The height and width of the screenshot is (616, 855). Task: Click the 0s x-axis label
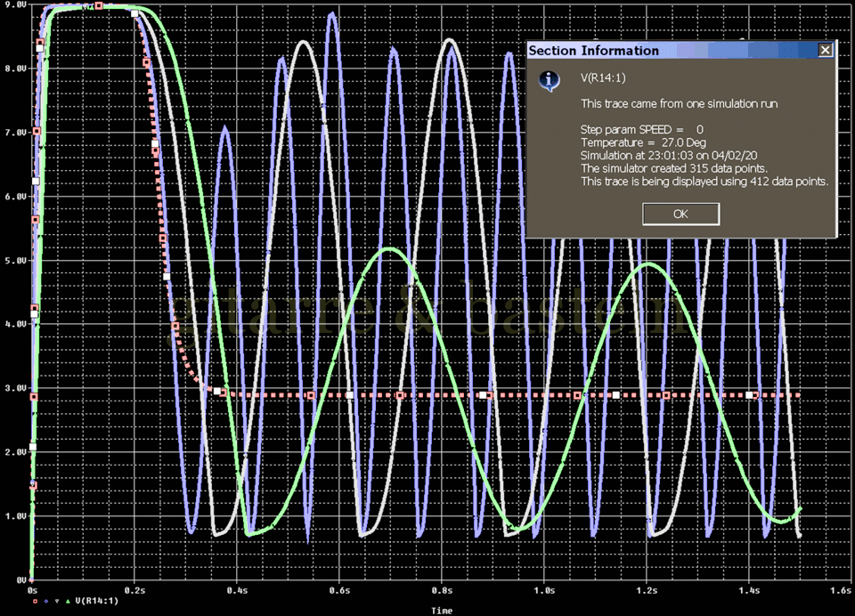[32, 590]
